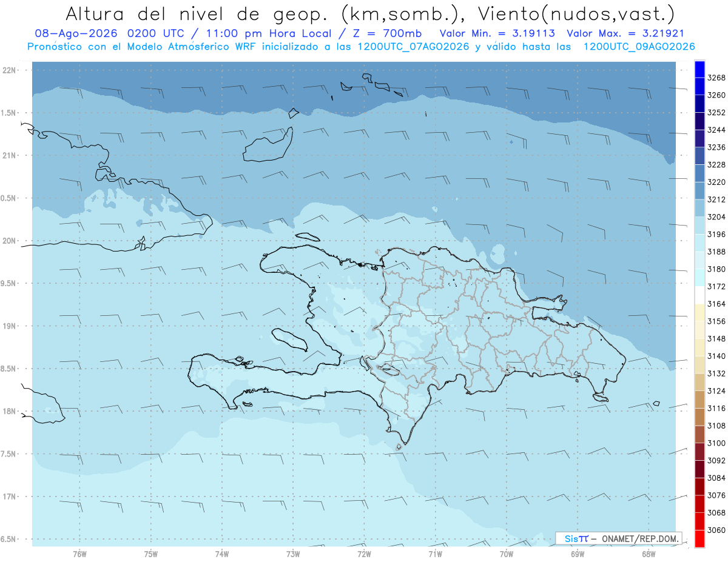728x562 pixels.
Task: Click the colorbar swatch between 3124 and 3132
Action: tap(699, 382)
